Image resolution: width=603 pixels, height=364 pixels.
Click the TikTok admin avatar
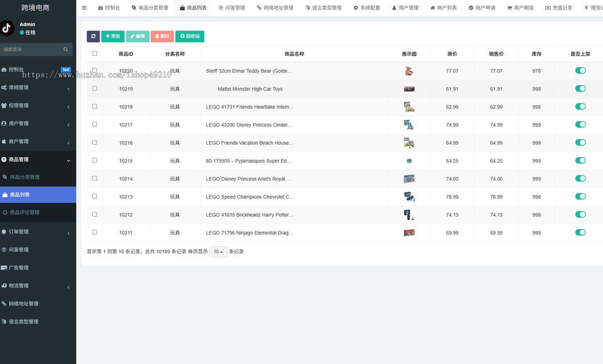tap(7, 28)
